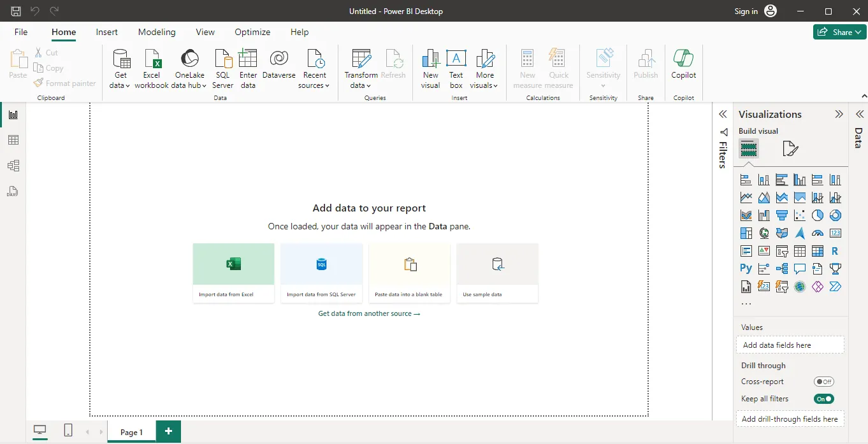Open the Modeling ribbon tab
Viewport: 868px width, 444px height.
click(157, 32)
